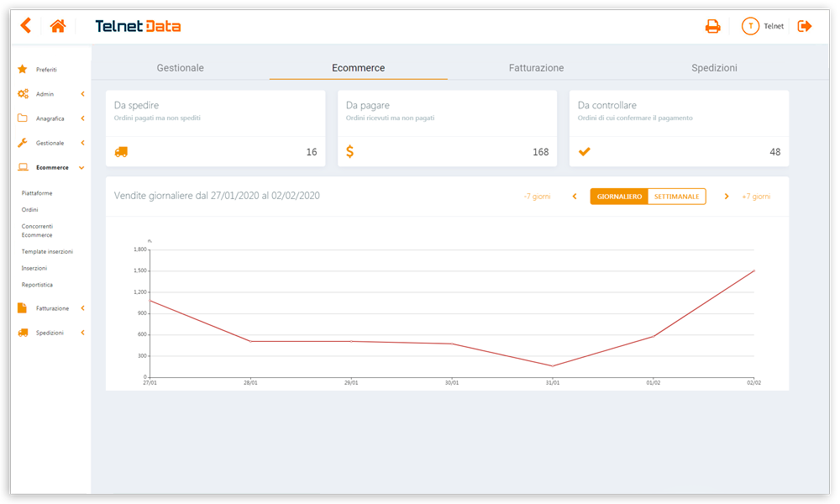Click the Preferiti star icon
Image resolution: width=840 pixels, height=504 pixels.
coord(23,69)
